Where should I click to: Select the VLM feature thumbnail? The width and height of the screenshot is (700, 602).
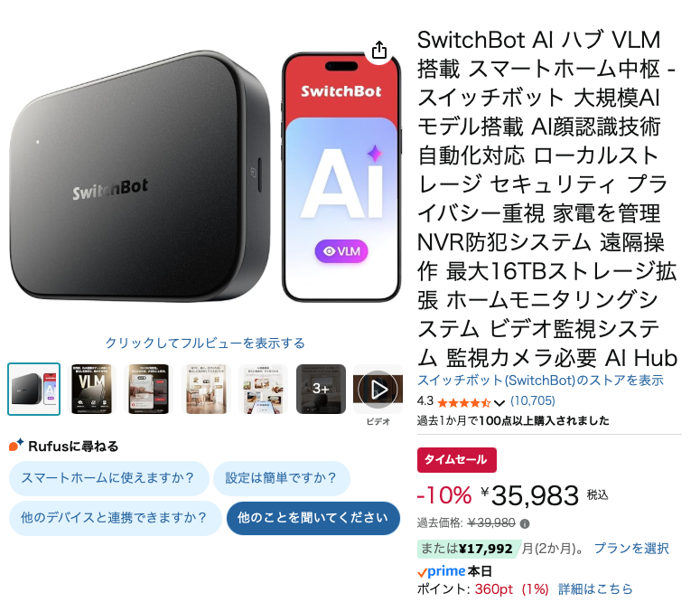(91, 390)
